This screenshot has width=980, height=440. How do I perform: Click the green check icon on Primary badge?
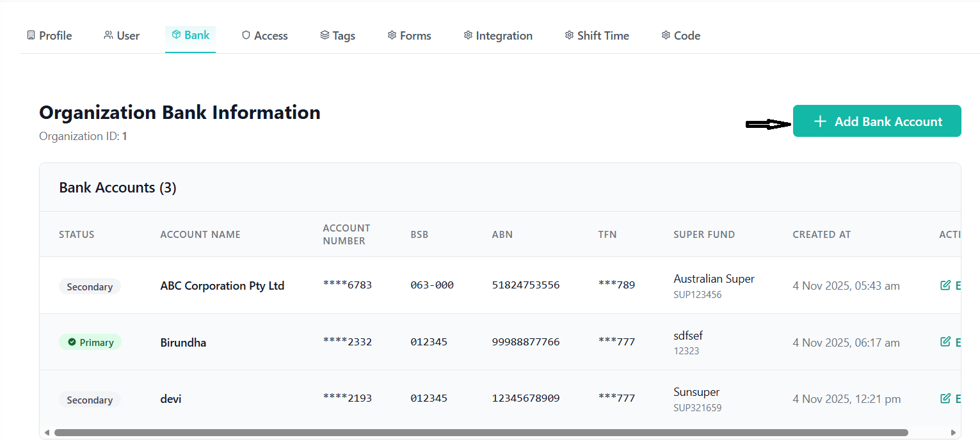click(x=72, y=342)
